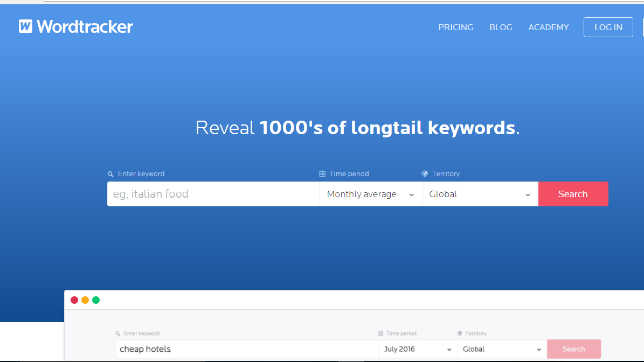Click the calendar icon beside Time period
644x362 pixels.
tap(322, 173)
